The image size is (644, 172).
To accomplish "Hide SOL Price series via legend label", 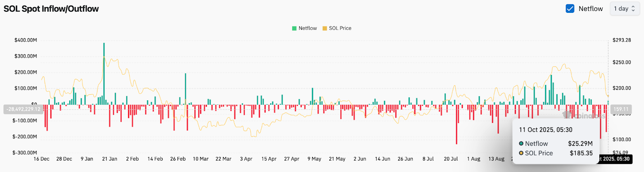I will click(340, 28).
